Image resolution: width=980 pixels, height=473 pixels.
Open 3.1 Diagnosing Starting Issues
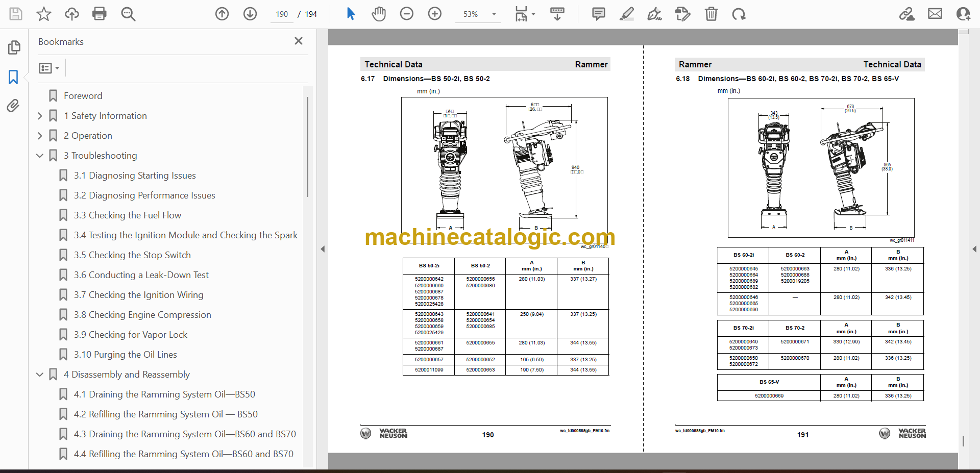pyautogui.click(x=135, y=176)
